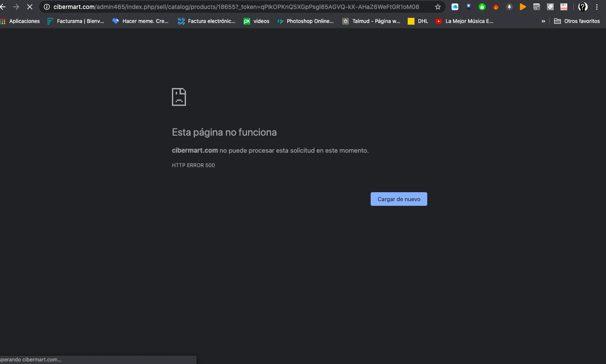Bookmark this page with the star

[438, 7]
